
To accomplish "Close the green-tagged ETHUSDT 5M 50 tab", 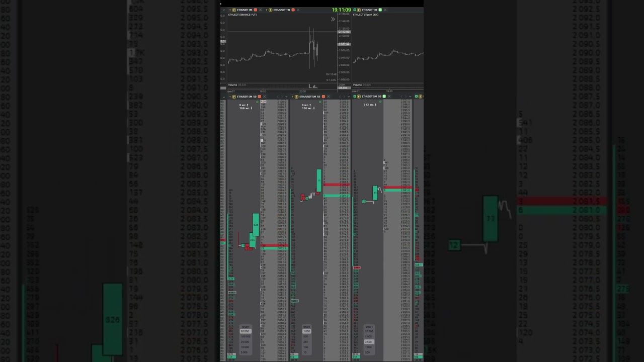I will (389, 97).
